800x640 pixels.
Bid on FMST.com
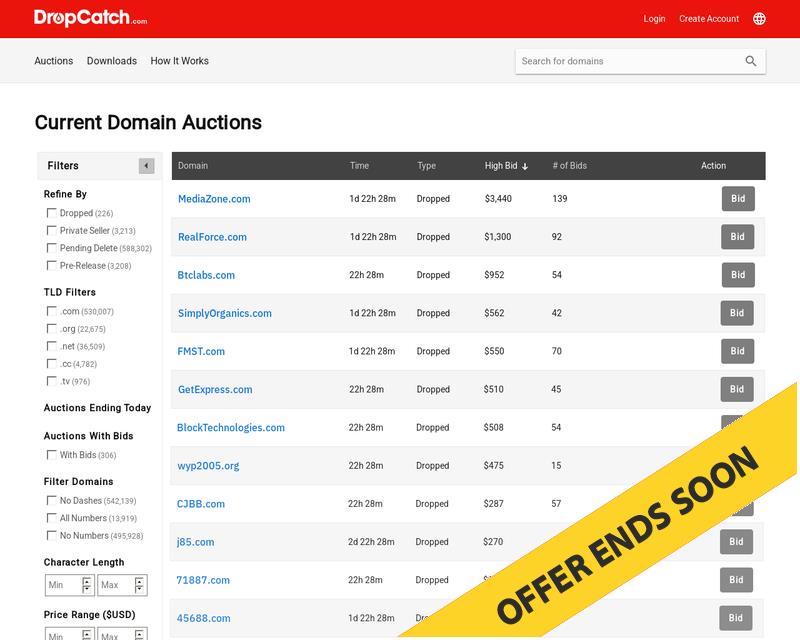(x=737, y=351)
